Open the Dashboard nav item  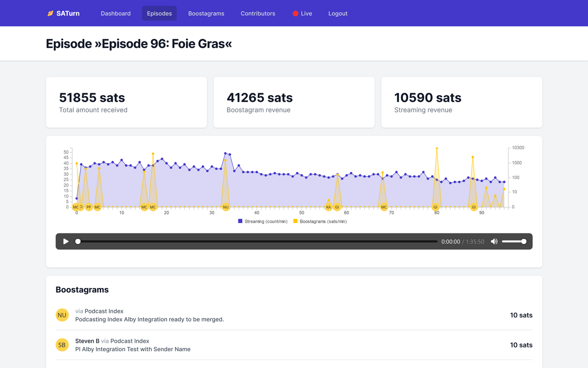coord(116,14)
